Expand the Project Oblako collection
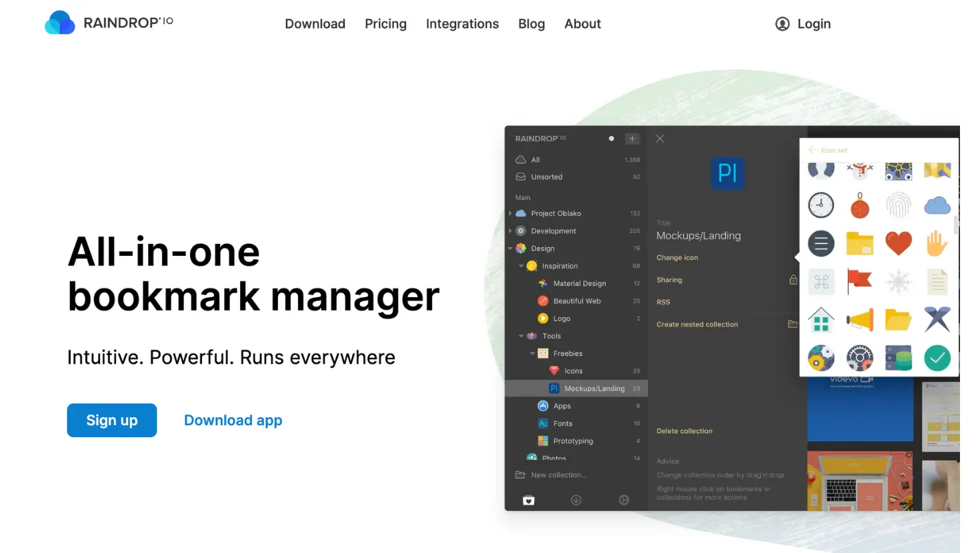 [509, 213]
